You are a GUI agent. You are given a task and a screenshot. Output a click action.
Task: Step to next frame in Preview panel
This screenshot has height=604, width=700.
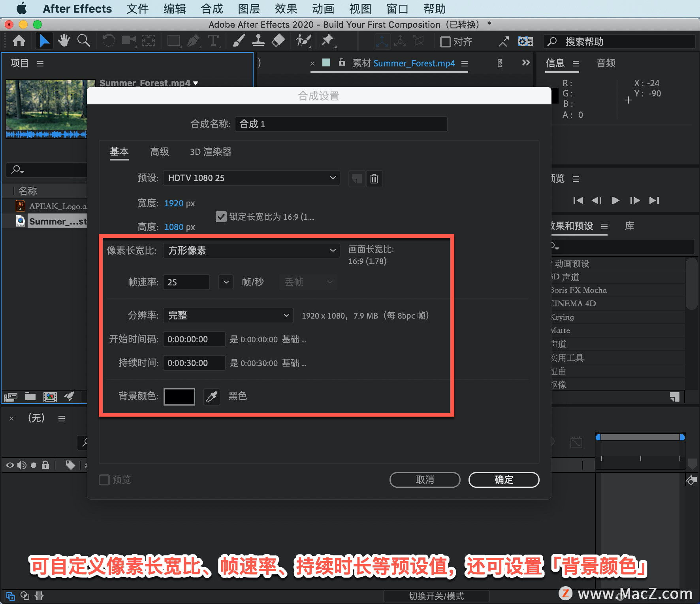click(x=635, y=200)
